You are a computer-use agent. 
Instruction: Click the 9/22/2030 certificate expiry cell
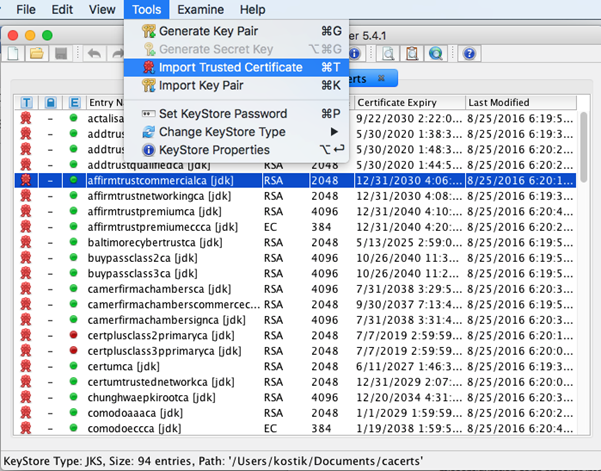coord(409,118)
